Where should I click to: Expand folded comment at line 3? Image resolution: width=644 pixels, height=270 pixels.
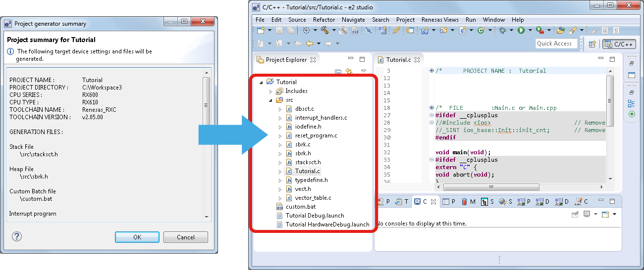pyautogui.click(x=432, y=71)
